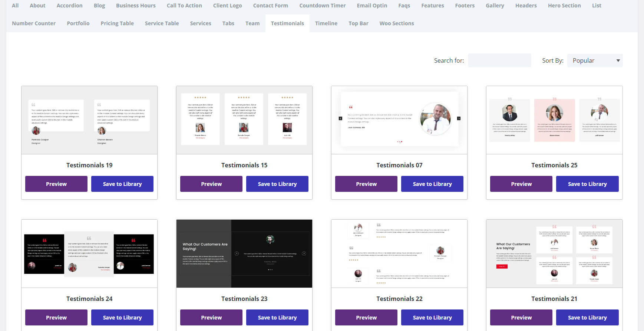644x331 pixels.
Task: Open the Woo Sections tab
Action: click(x=397, y=23)
